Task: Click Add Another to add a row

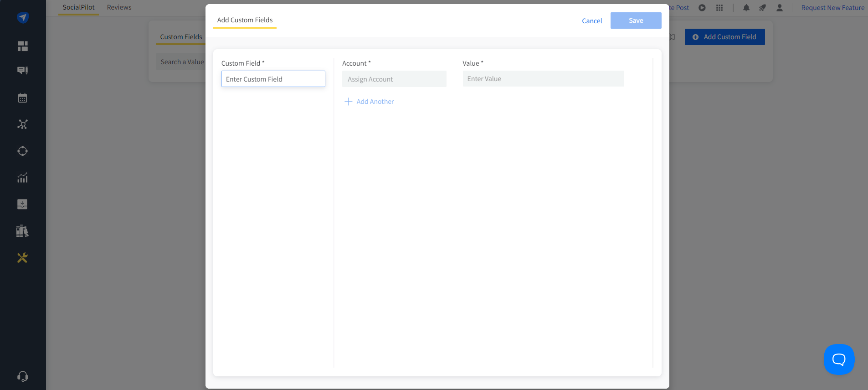Action: tap(370, 102)
